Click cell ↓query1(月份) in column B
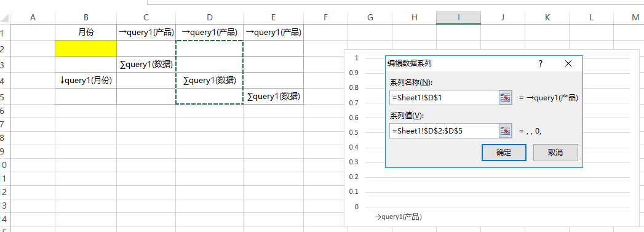 (86, 81)
